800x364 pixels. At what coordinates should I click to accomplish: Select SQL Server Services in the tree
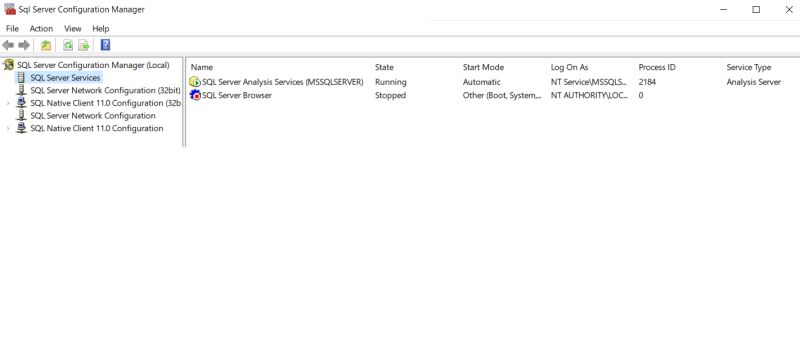point(65,78)
